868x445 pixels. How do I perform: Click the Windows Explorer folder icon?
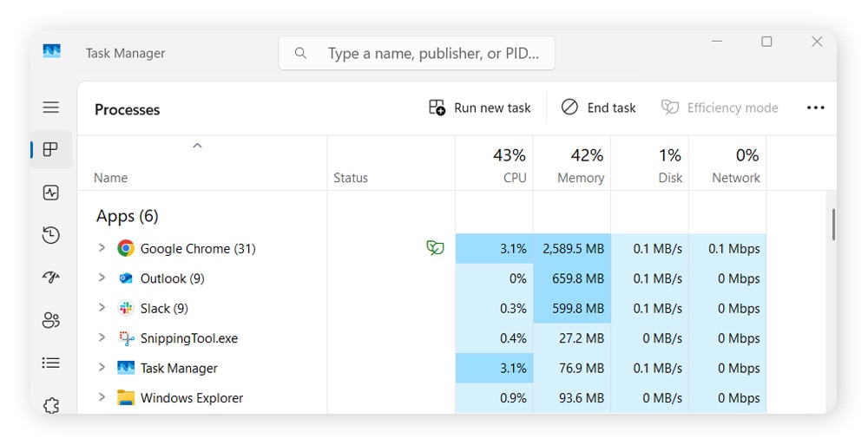coord(126,397)
